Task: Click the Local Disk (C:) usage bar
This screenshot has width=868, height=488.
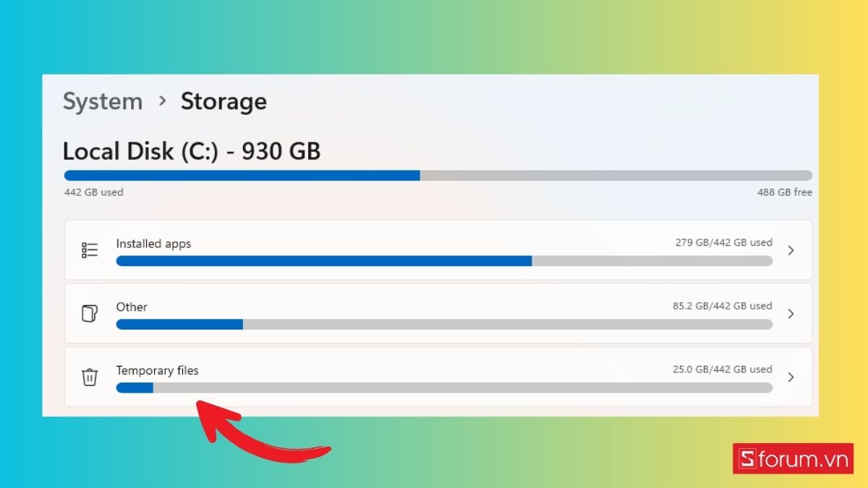Action: 438,176
